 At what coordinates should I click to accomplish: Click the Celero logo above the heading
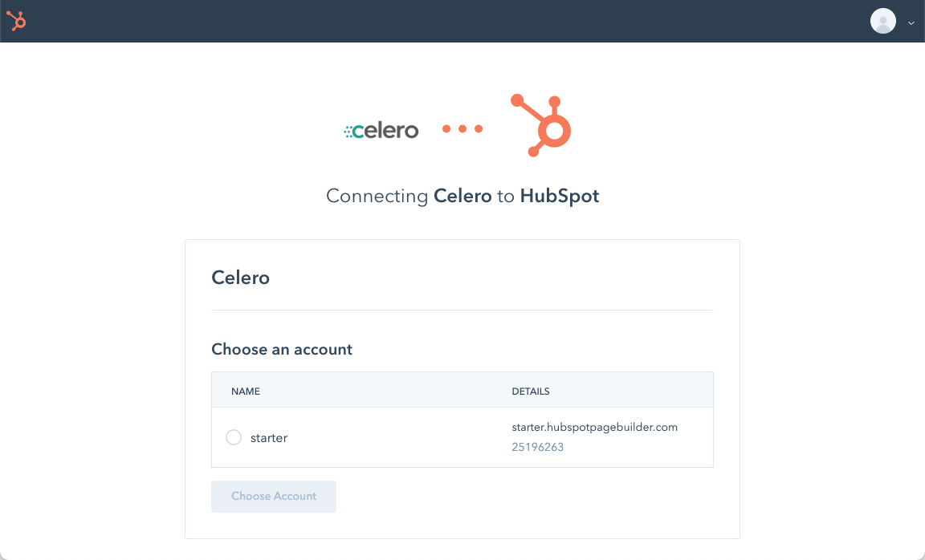tap(381, 129)
